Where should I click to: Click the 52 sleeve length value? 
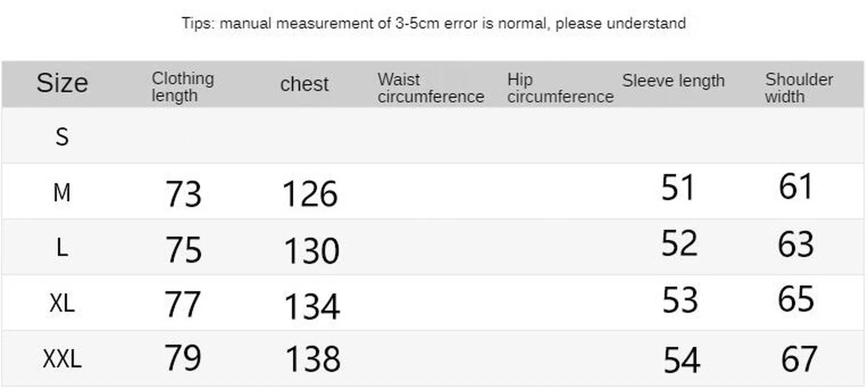[x=679, y=243]
